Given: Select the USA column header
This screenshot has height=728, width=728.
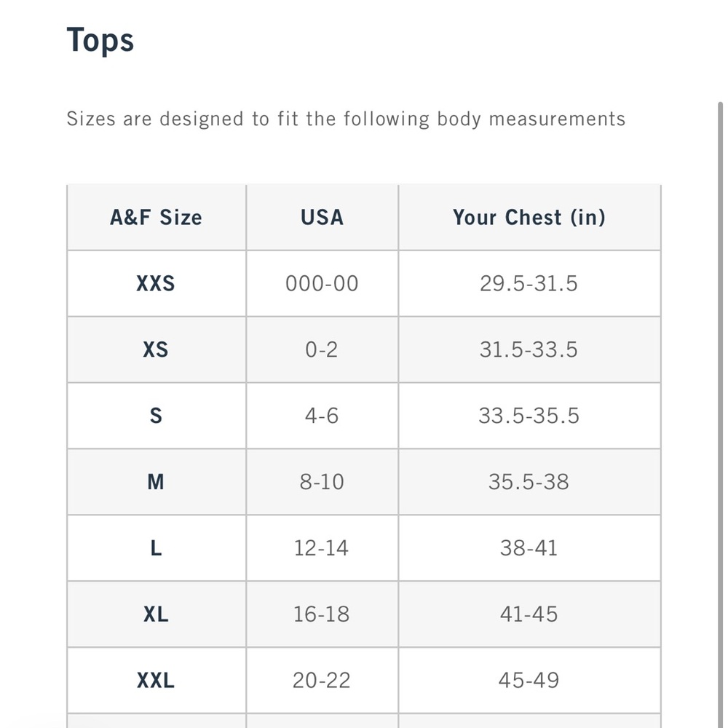Looking at the screenshot, I should click(323, 217).
